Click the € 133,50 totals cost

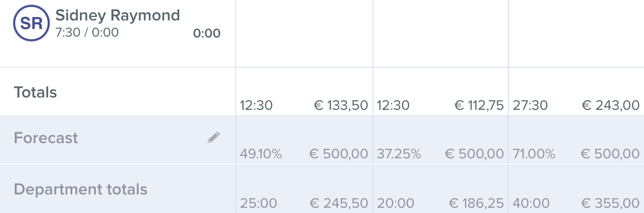point(341,105)
